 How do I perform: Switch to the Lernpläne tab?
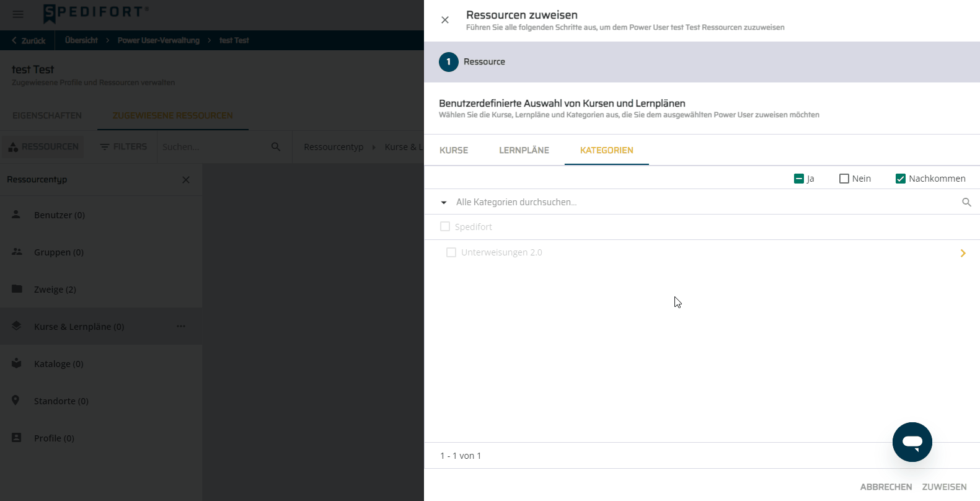[x=524, y=150]
